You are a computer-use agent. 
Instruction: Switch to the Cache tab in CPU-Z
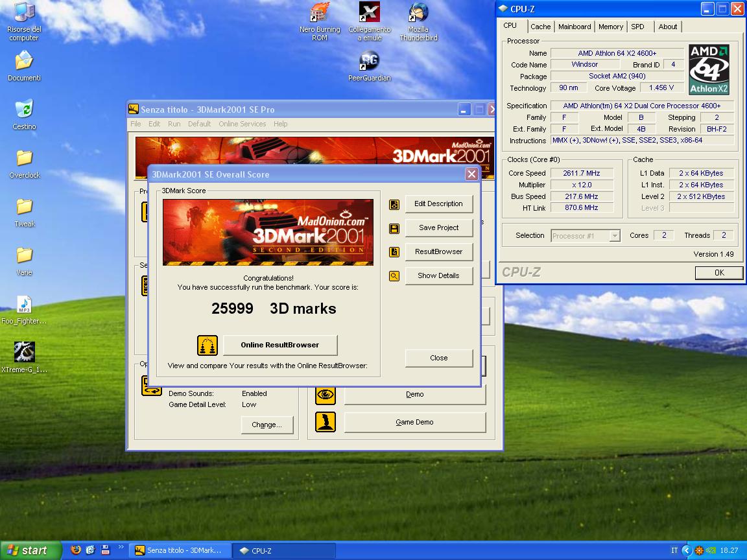click(x=540, y=27)
